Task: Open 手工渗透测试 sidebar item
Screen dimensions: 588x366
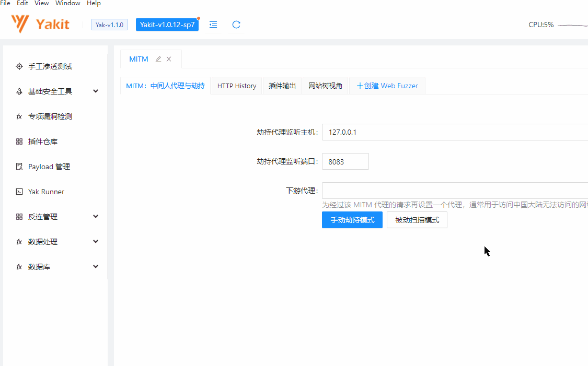Action: coord(55,66)
